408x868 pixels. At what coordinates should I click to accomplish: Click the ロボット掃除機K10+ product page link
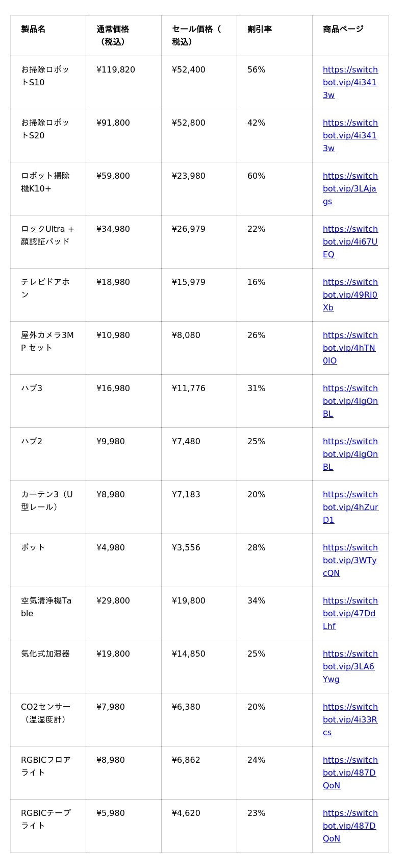tap(350, 188)
